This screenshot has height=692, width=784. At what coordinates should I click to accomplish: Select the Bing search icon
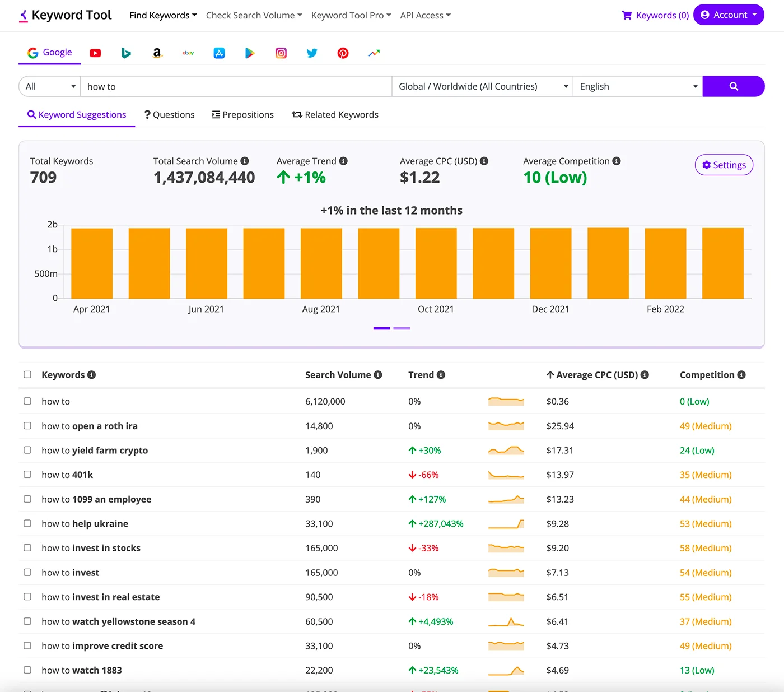tap(126, 53)
